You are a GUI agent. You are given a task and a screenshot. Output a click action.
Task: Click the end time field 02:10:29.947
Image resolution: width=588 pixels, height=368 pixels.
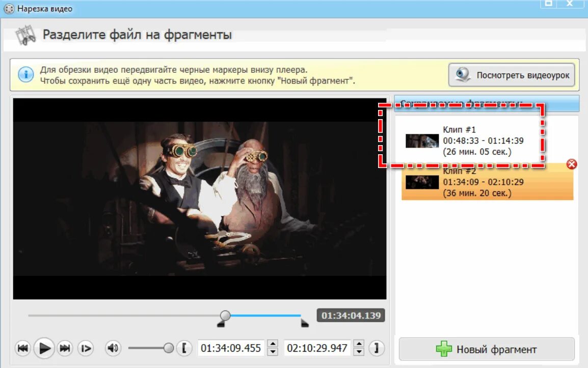click(x=317, y=348)
